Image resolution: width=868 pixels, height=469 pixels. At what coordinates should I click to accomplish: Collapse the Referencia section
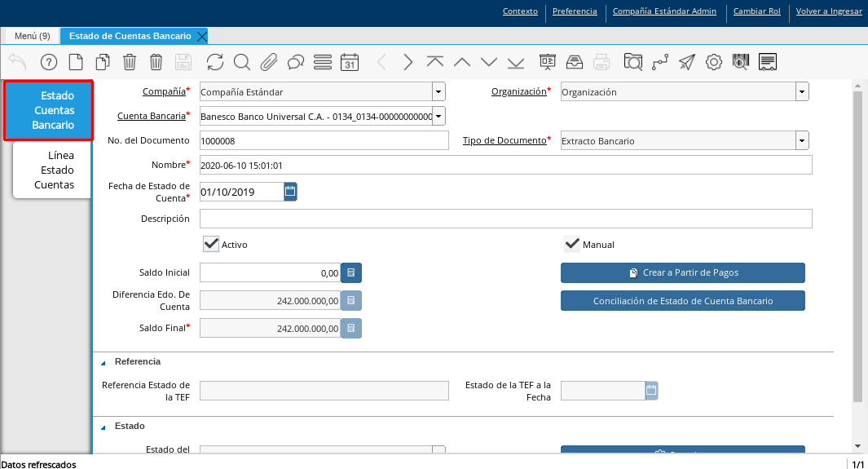click(104, 361)
